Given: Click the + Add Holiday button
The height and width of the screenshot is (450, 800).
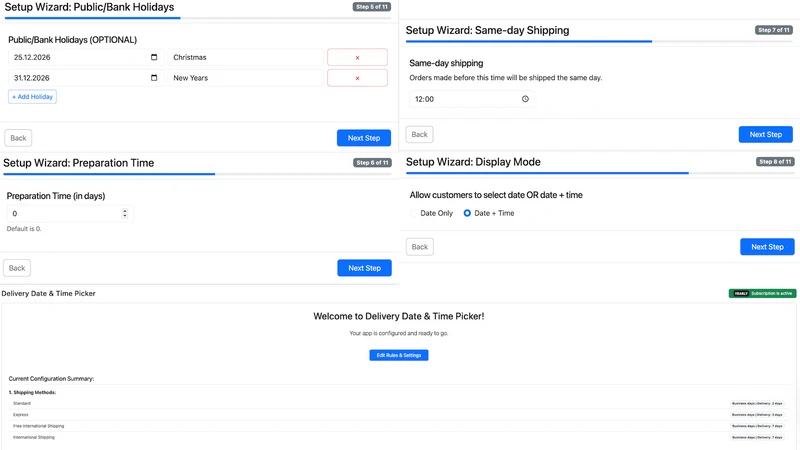Looking at the screenshot, I should (x=32, y=96).
